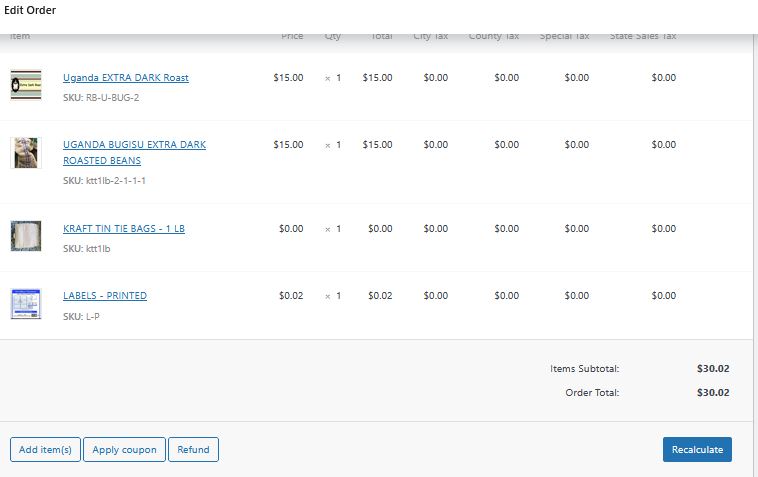The height and width of the screenshot is (477, 758).
Task: Click the Apply coupon button
Action: [124, 450]
